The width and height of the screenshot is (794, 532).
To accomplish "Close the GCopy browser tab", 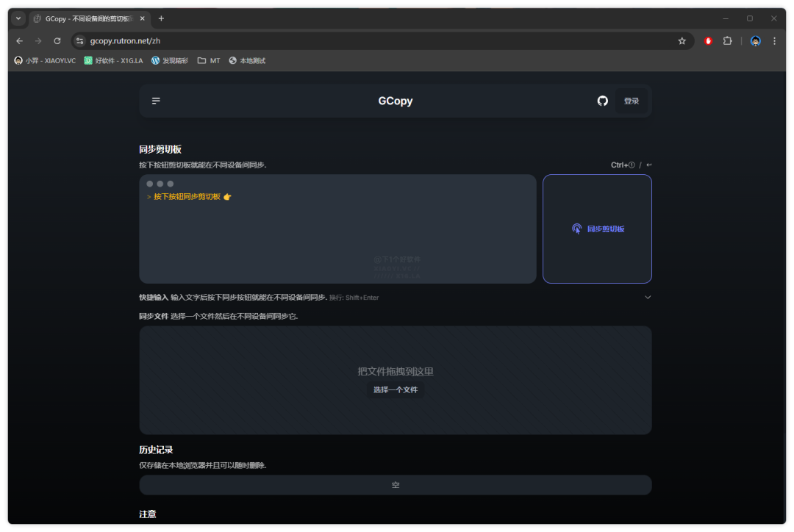I will point(143,18).
